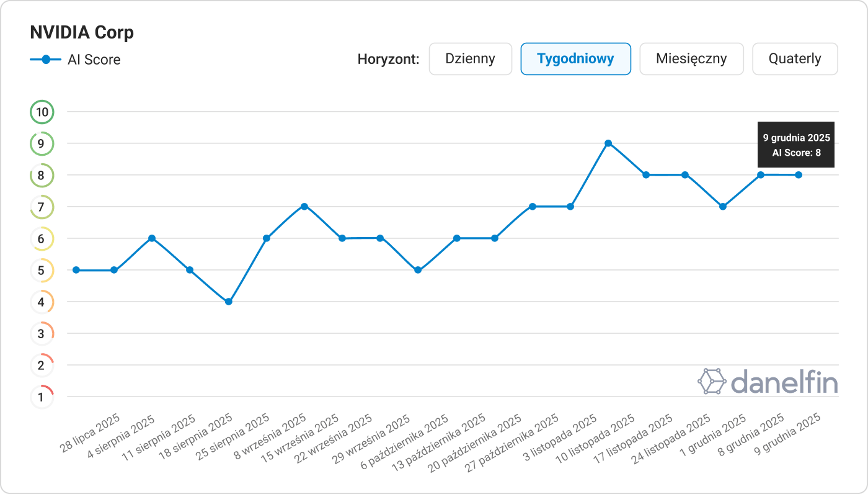Screen dimensions: 868x494
Task: Select the 10 listopada 2025 peak data point
Action: click(608, 143)
